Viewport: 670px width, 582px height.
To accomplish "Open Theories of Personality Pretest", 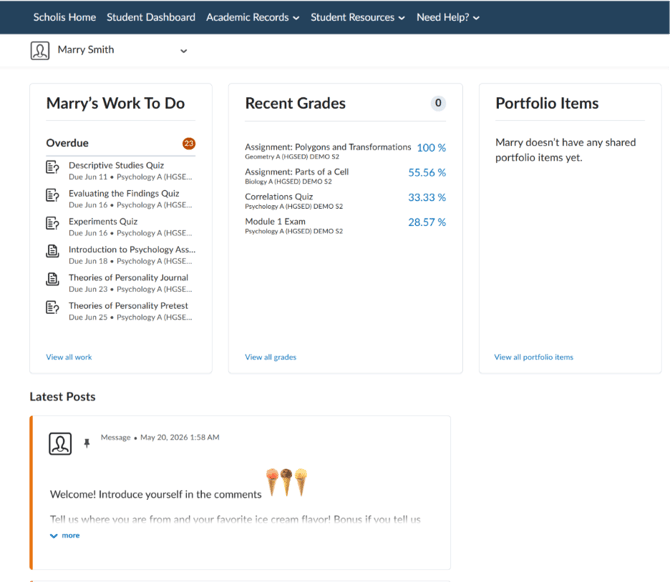I will [x=128, y=306].
